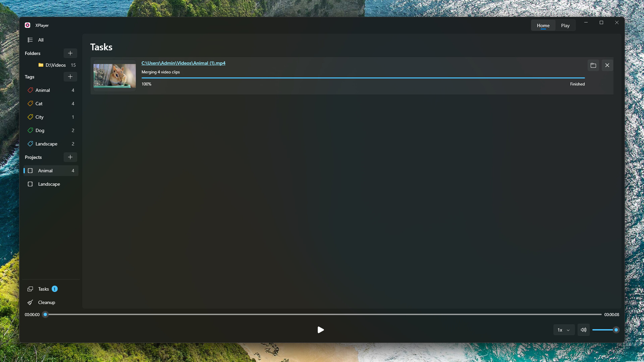Screen dimensions: 644x362
Task: Switch to the Home tab
Action: tap(543, 25)
